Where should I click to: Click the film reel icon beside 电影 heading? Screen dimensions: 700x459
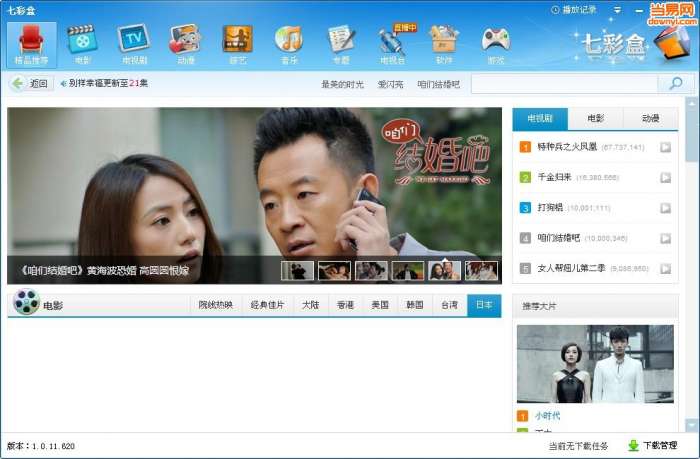[x=26, y=302]
